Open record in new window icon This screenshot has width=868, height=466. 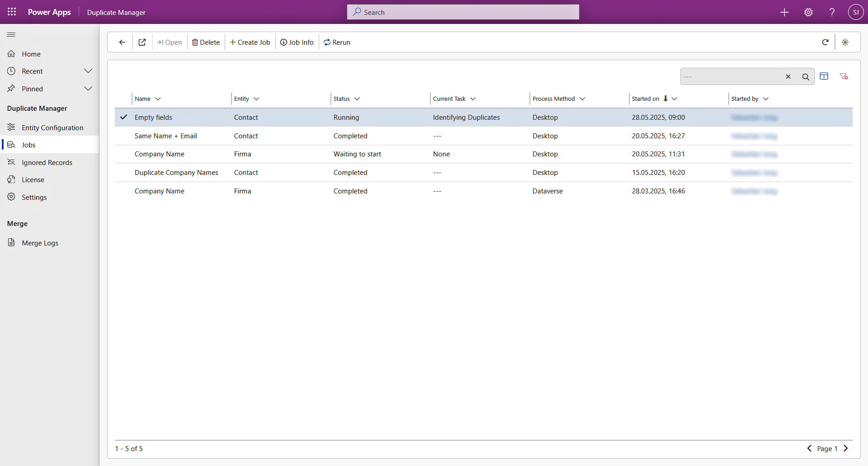142,42
